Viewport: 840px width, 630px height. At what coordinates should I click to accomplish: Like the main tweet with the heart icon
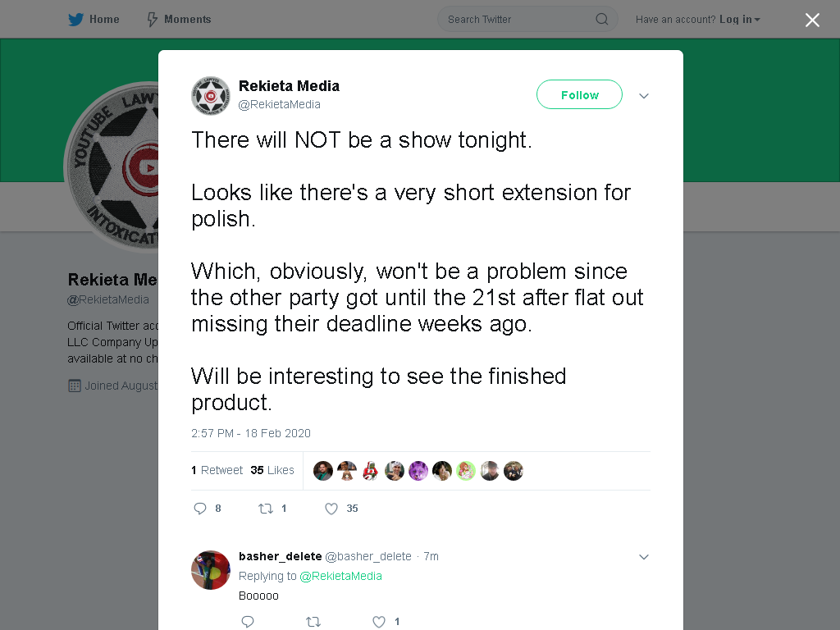tap(331, 509)
